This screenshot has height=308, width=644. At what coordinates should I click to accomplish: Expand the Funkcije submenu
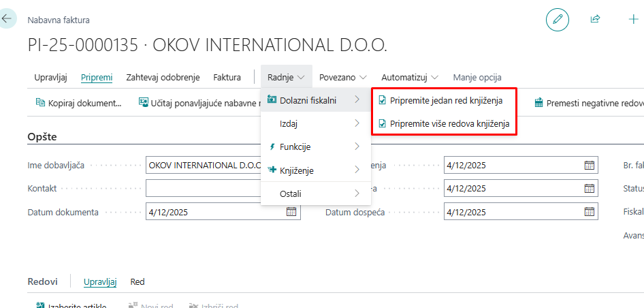315,147
